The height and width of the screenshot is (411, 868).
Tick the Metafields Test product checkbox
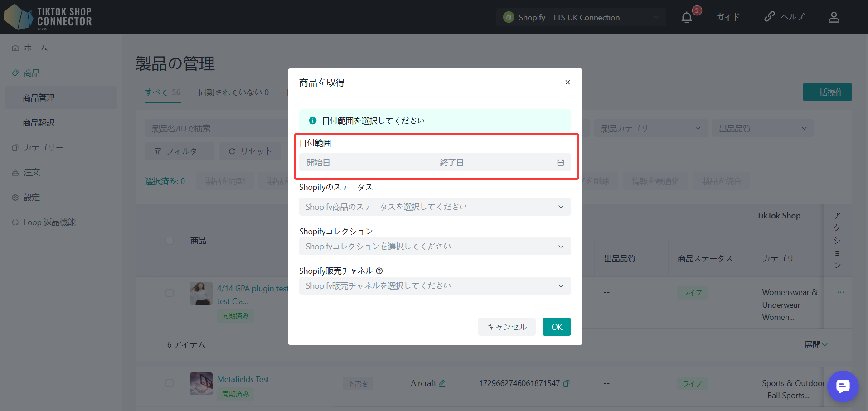[x=170, y=383]
